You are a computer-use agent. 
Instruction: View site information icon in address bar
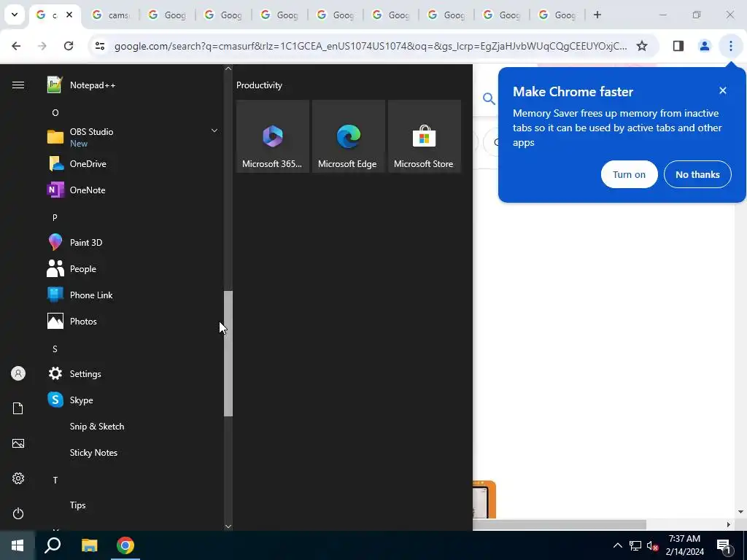(x=99, y=46)
